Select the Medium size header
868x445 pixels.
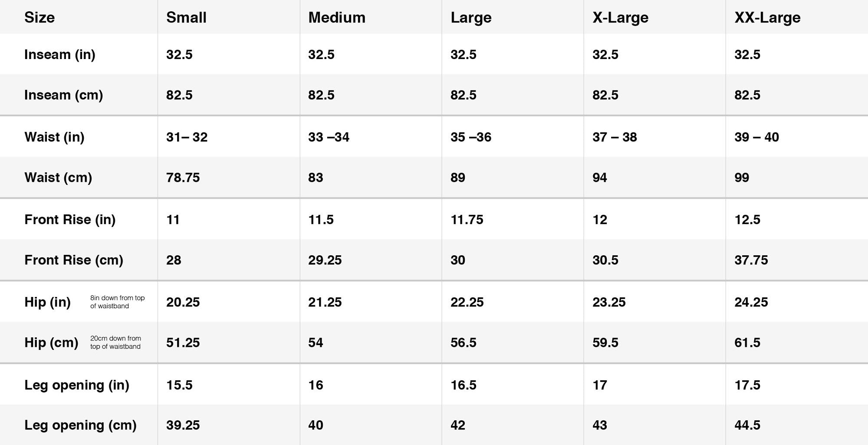point(337,17)
